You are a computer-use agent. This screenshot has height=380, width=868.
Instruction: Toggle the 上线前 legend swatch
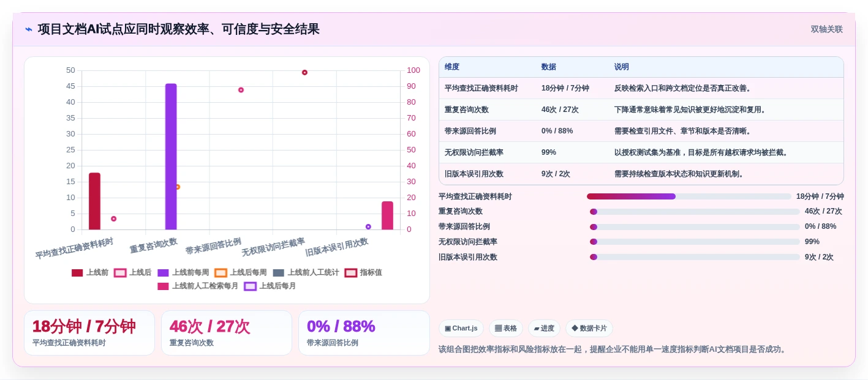tap(77, 273)
